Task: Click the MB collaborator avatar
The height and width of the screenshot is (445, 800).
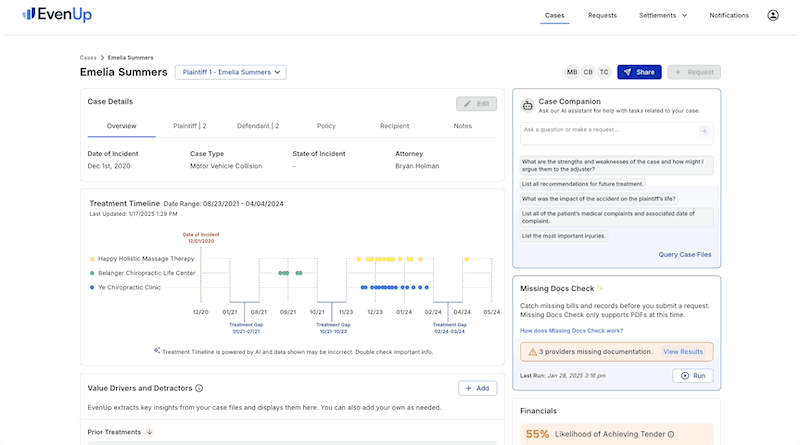Action: click(x=572, y=72)
